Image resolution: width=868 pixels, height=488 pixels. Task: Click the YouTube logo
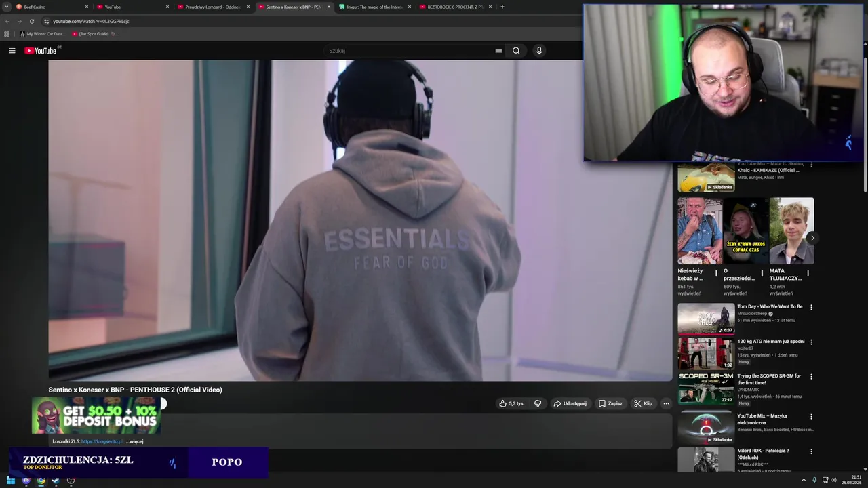point(41,51)
